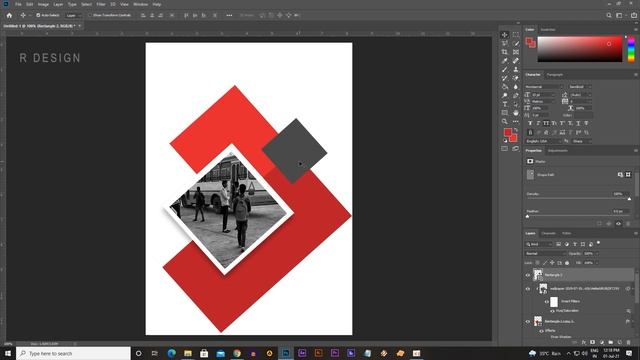Viewport: 640px width, 360px height.
Task: Hide the wallpaper smart object layer
Action: point(528,289)
